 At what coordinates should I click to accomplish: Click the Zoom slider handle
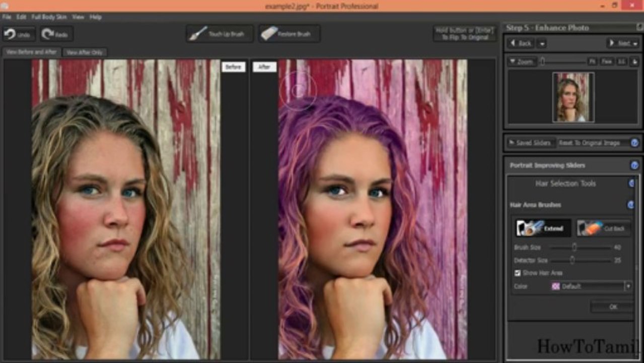coord(543,61)
